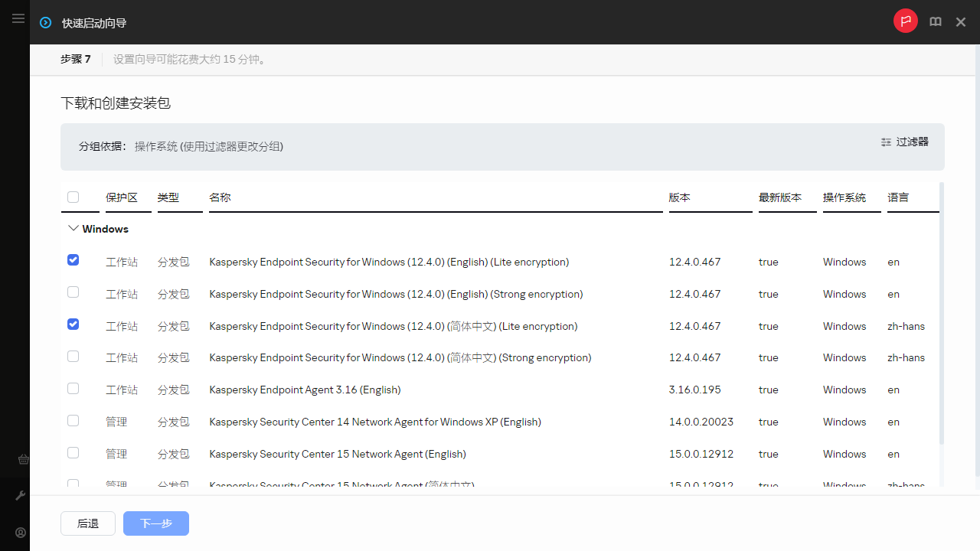The width and height of the screenshot is (980, 551).
Task: Sort by the 版本 column header
Action: [680, 197]
